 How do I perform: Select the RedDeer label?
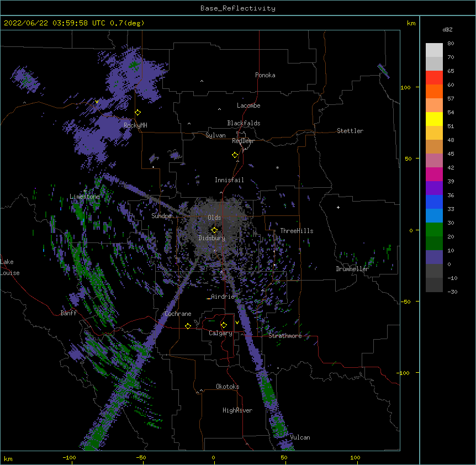243,141
